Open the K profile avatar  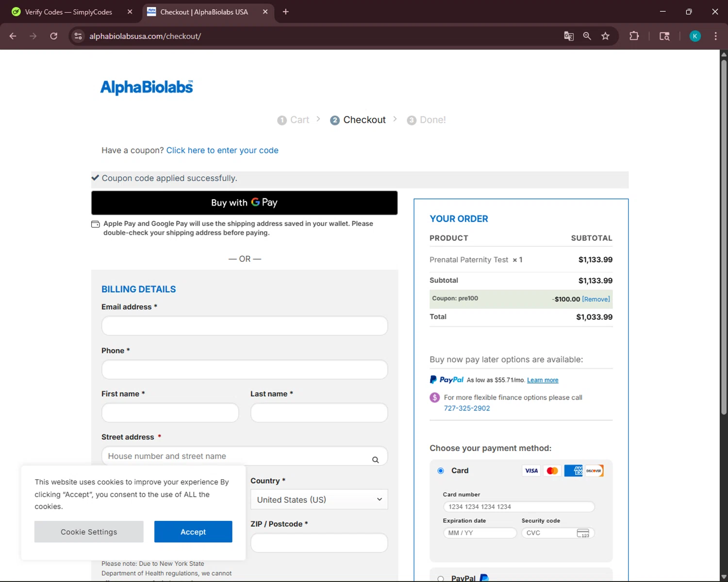(695, 36)
